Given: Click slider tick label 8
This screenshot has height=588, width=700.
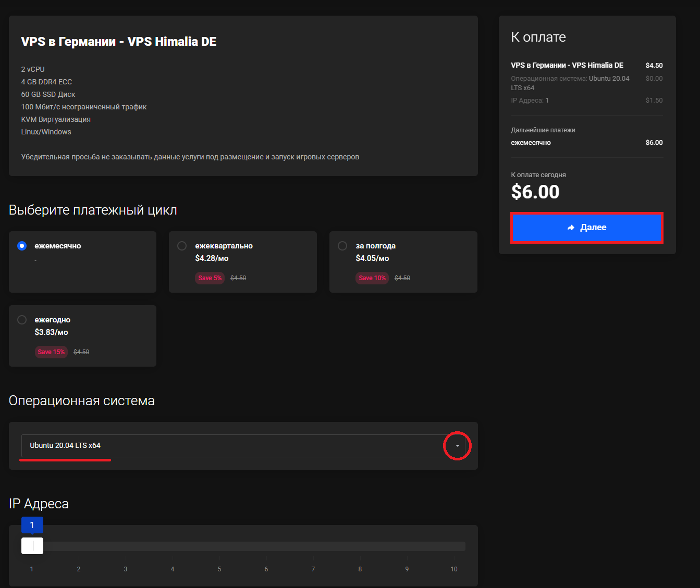Looking at the screenshot, I should pyautogui.click(x=360, y=569).
